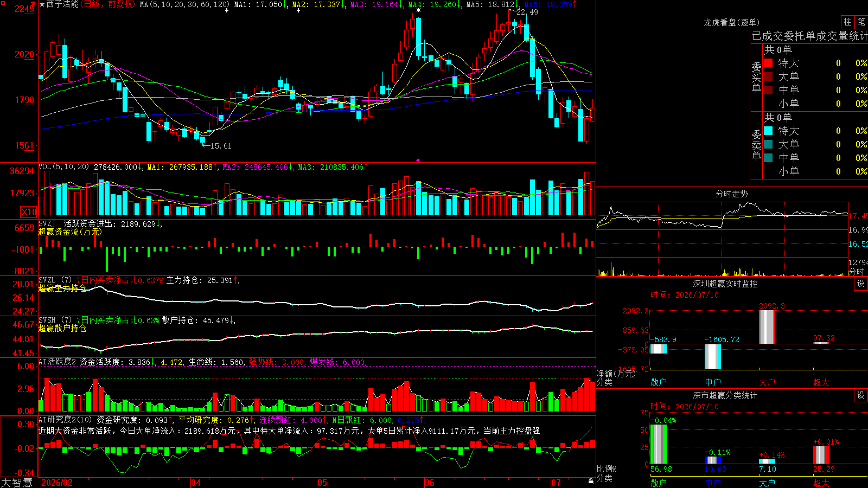Viewport: 868px width, 488px height.
Task: Click the 委买单 section label
Action: (x=756, y=78)
